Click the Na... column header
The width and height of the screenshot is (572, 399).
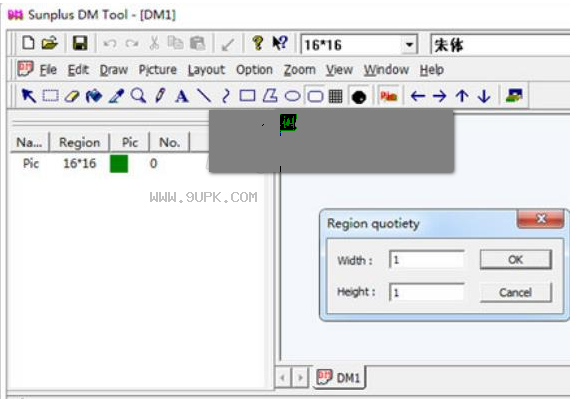(x=30, y=142)
